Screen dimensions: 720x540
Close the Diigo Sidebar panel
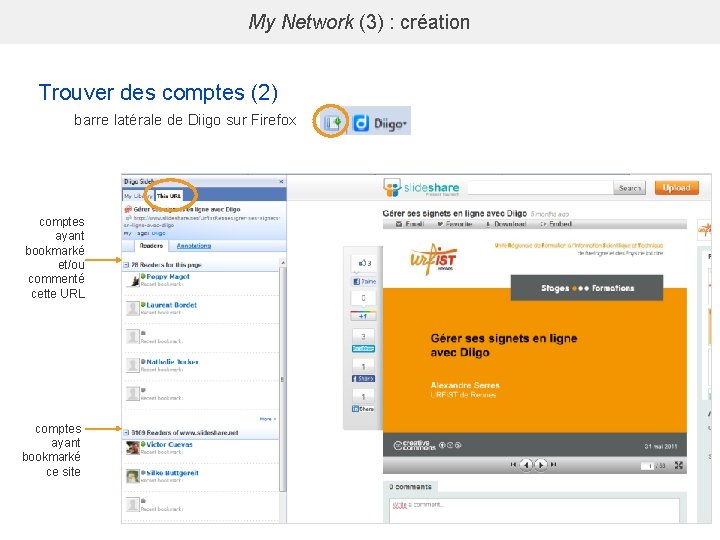click(x=281, y=182)
